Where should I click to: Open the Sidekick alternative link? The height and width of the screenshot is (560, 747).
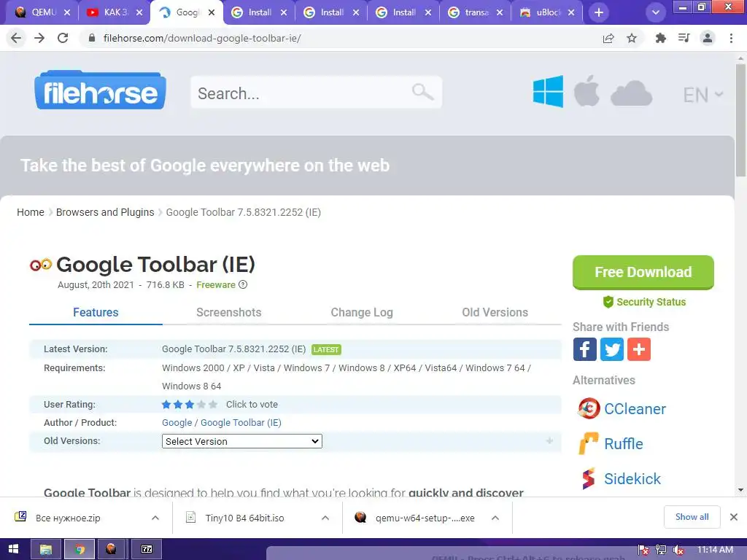click(x=632, y=478)
